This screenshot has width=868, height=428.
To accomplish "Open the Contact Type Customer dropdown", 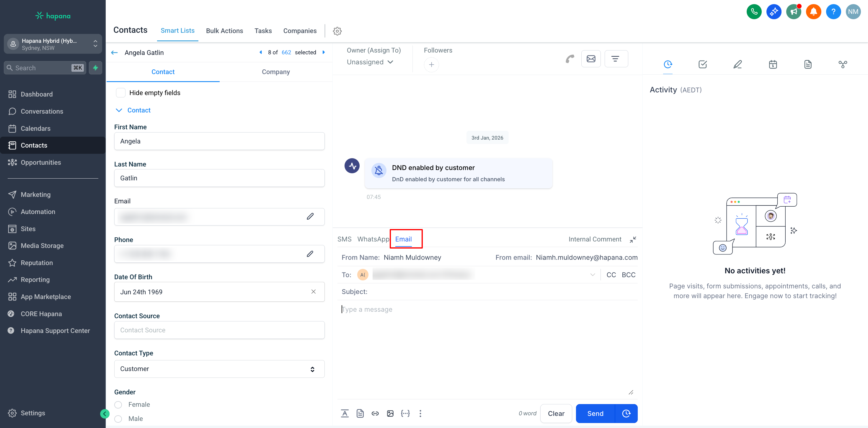I will (219, 369).
